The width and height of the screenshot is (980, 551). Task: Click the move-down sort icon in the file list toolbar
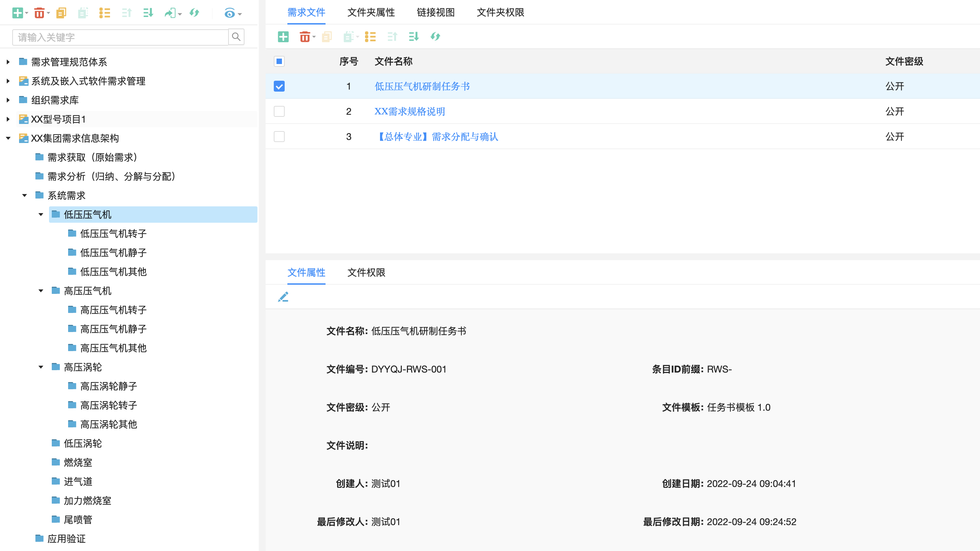pyautogui.click(x=413, y=36)
